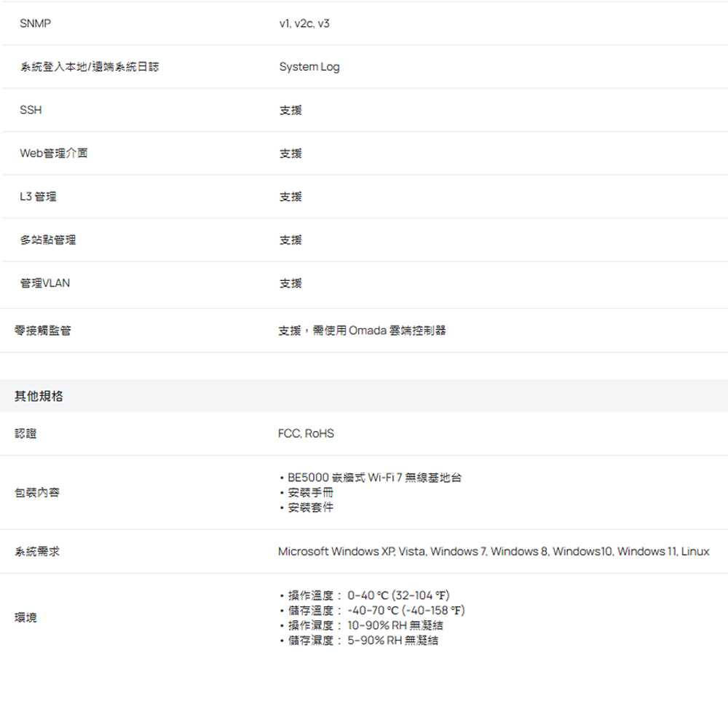Select the '包裝內容' row label
Viewport: 728px width, 728px height.
[37, 493]
